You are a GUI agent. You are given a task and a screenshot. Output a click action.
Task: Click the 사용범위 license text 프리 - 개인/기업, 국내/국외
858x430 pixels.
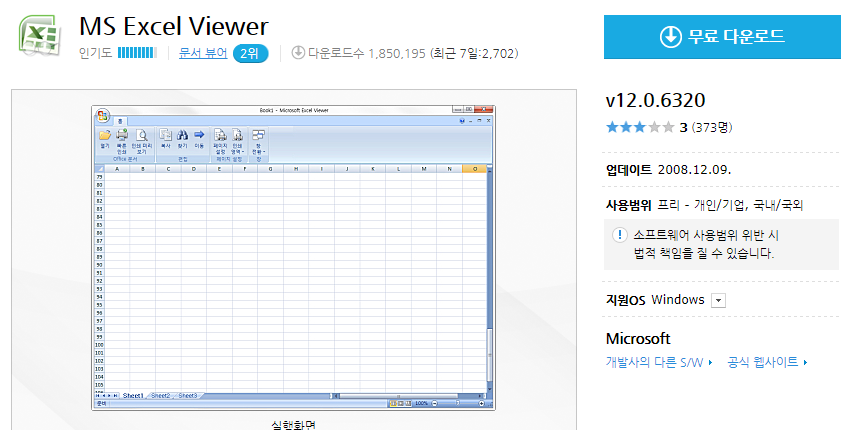pyautogui.click(x=730, y=205)
